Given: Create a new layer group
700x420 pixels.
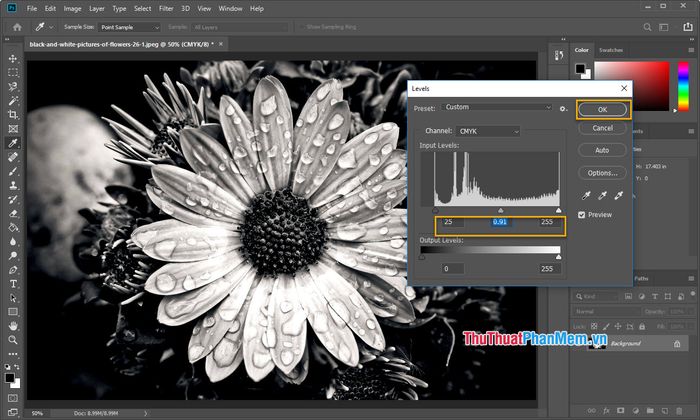Looking at the screenshot, I should point(650,411).
